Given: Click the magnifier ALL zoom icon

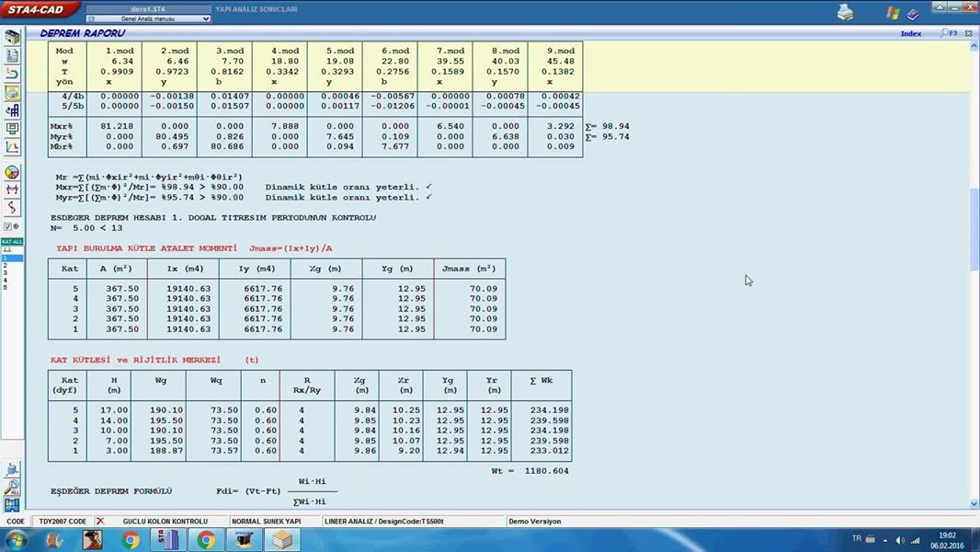Looking at the screenshot, I should point(12,487).
